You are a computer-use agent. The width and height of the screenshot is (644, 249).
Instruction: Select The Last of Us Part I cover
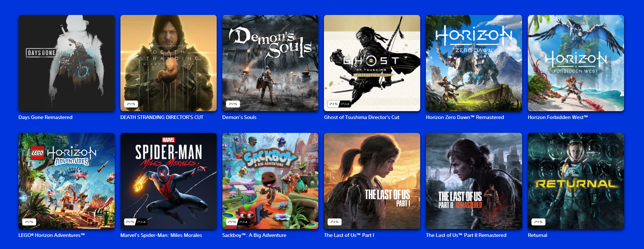[372, 181]
